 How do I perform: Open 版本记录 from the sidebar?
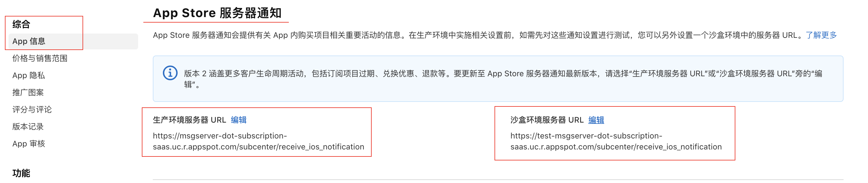[28, 127]
